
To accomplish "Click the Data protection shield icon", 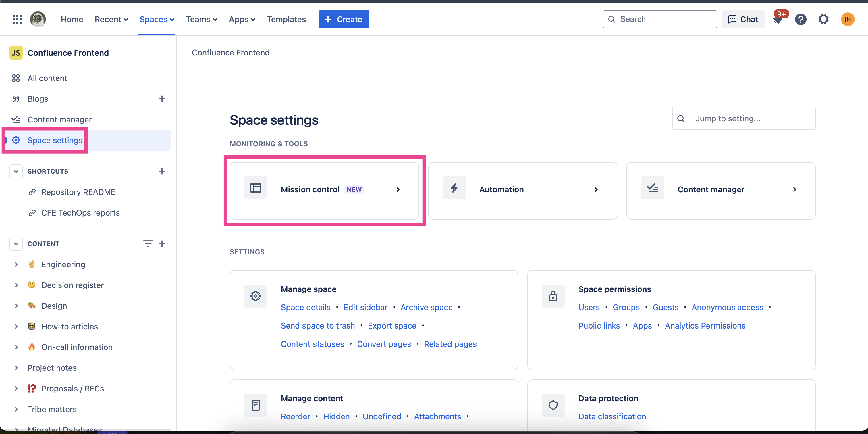I will click(553, 405).
